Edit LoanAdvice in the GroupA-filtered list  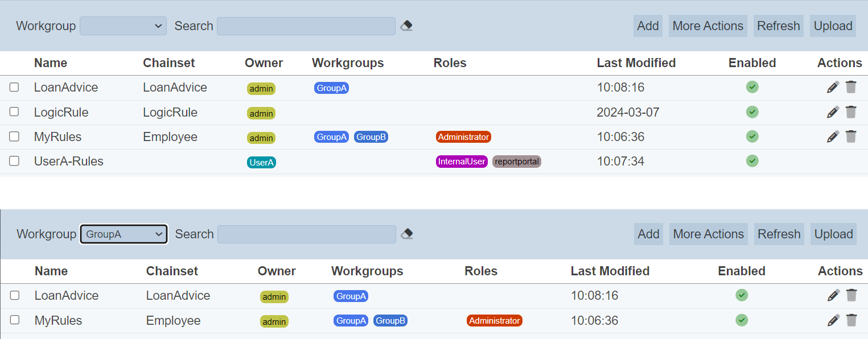point(833,296)
